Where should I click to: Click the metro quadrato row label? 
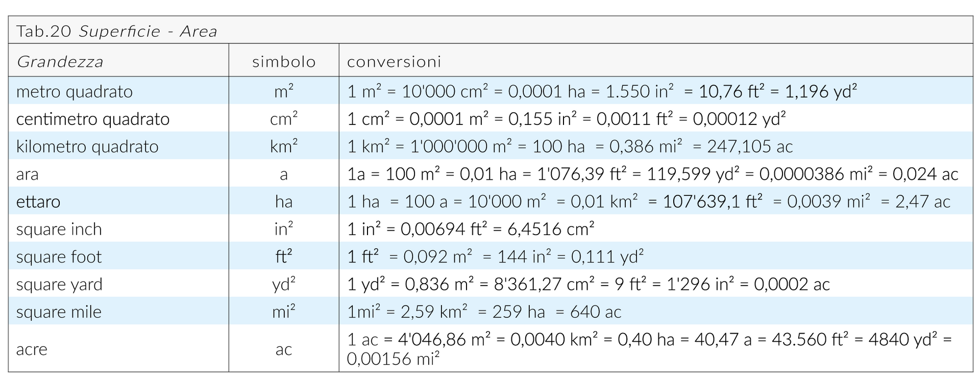75,92
